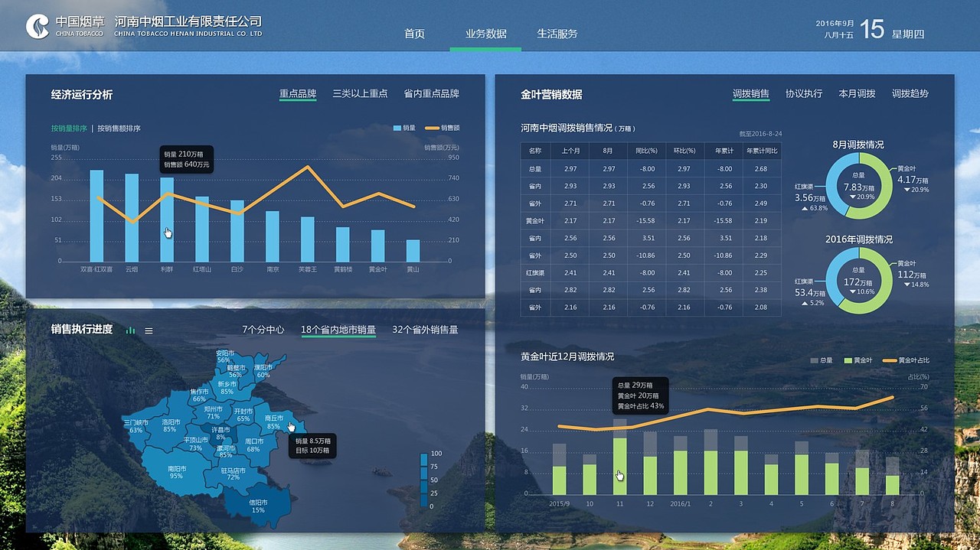Navigate to the 首页 page
Screen dimensions: 980x550
pos(414,33)
